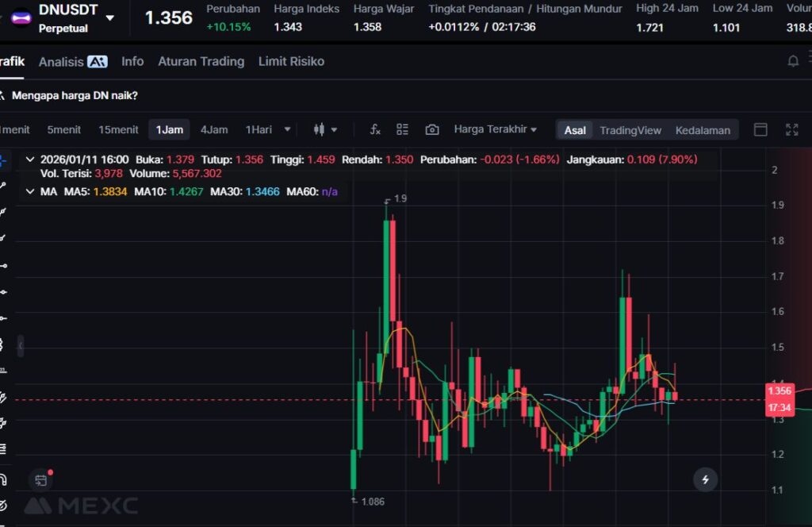Enter fullscreen chart mode
This screenshot has height=527, width=812.
[x=791, y=129]
